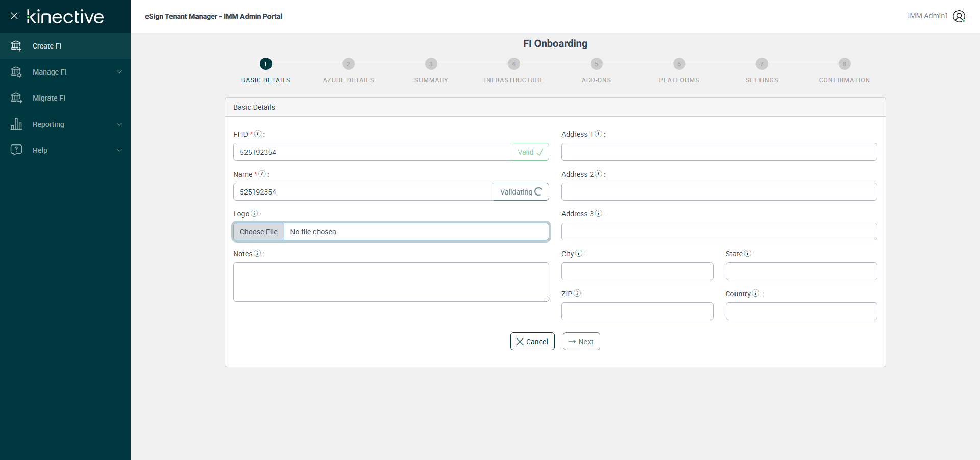Show info tooltip for Address 1
Screen dimensions: 980x460
tap(599, 134)
